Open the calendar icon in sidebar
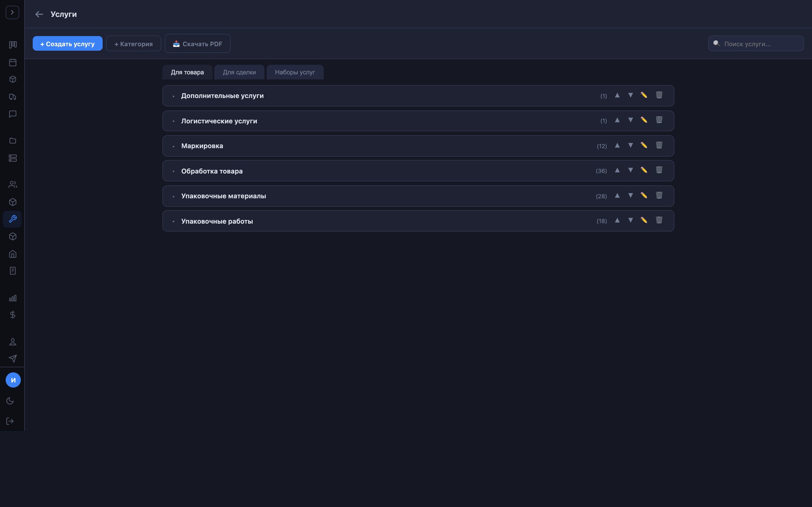The height and width of the screenshot is (507, 812). (13, 62)
